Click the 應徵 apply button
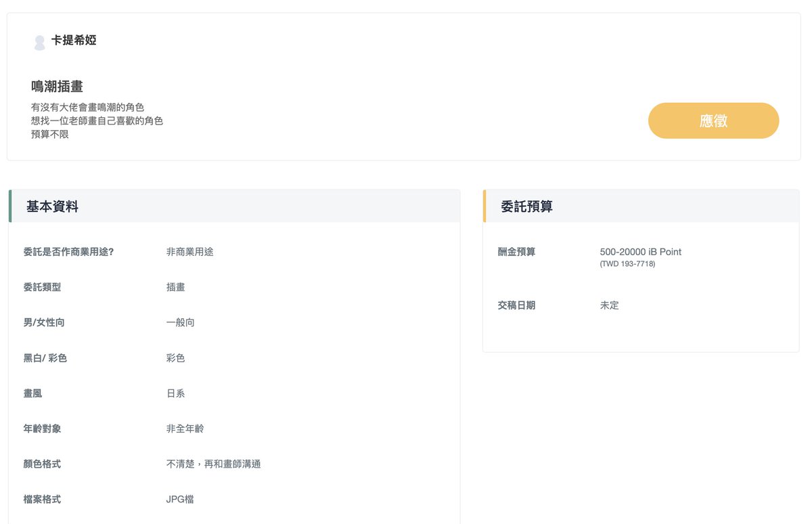Screen dimensions: 812x524 pyautogui.click(x=713, y=121)
